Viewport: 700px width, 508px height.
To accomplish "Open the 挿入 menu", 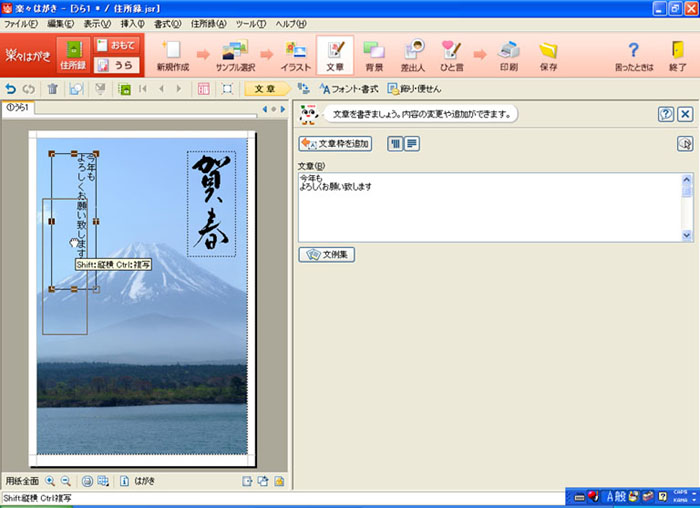I will 132,23.
